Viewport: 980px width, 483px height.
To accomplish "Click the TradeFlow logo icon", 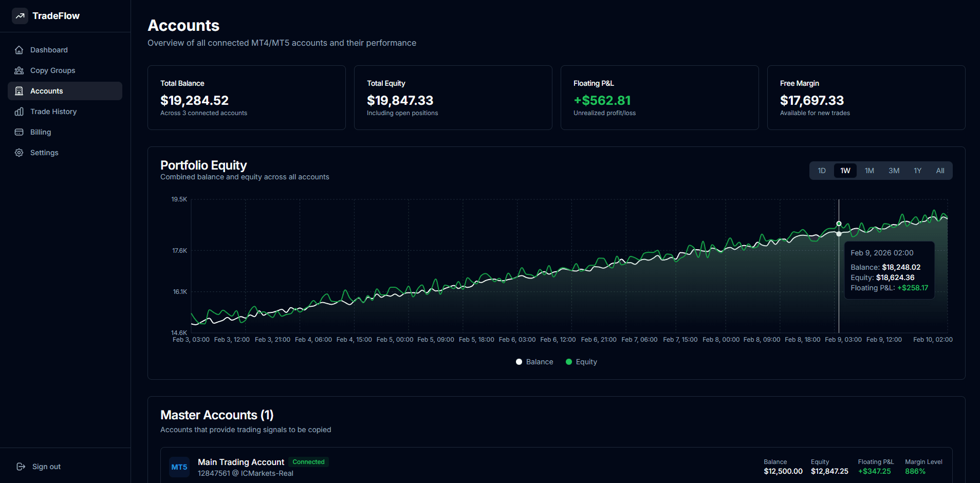I will pyautogui.click(x=20, y=16).
